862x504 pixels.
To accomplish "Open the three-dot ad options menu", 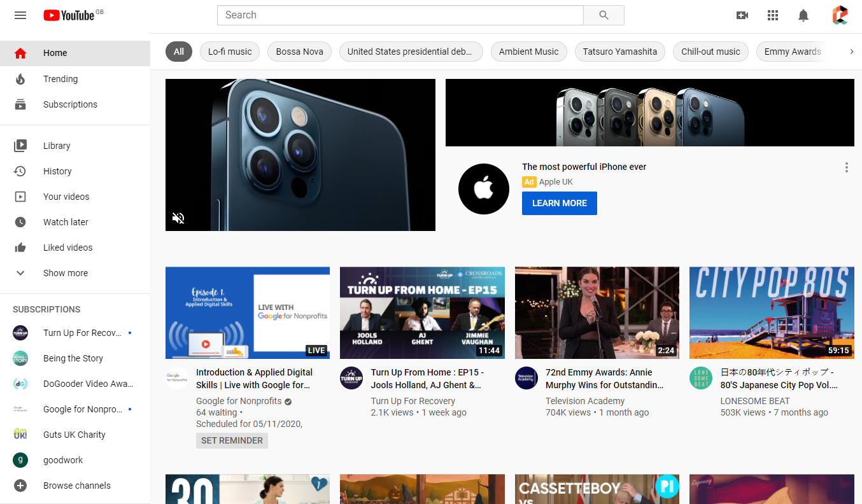I will [x=846, y=167].
